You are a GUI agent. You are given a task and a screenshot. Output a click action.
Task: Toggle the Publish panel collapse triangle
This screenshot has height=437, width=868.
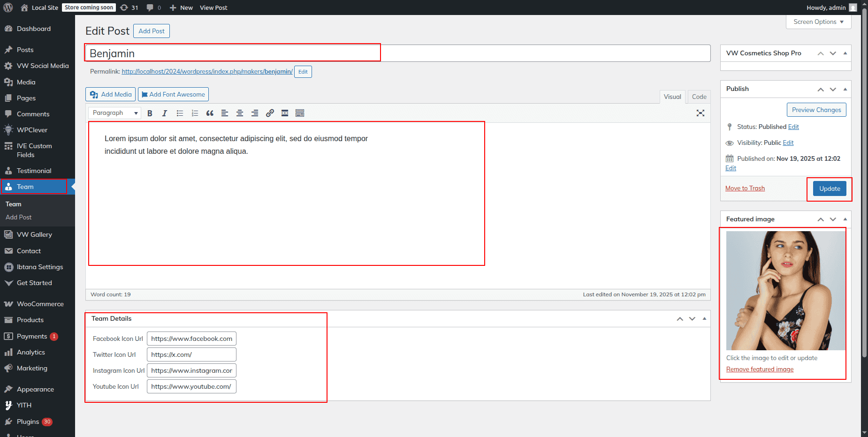point(845,89)
